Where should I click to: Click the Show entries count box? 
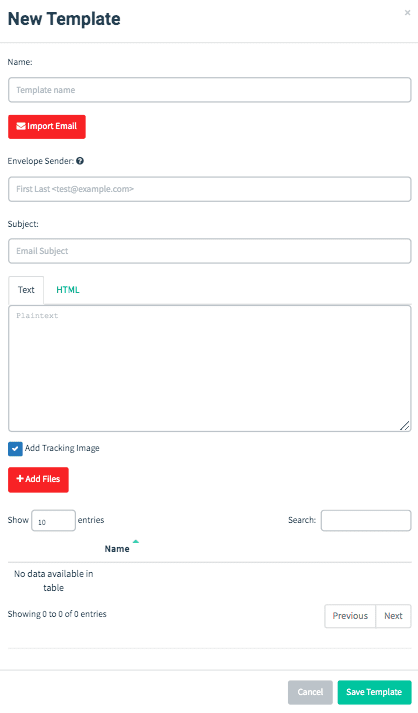(53, 521)
